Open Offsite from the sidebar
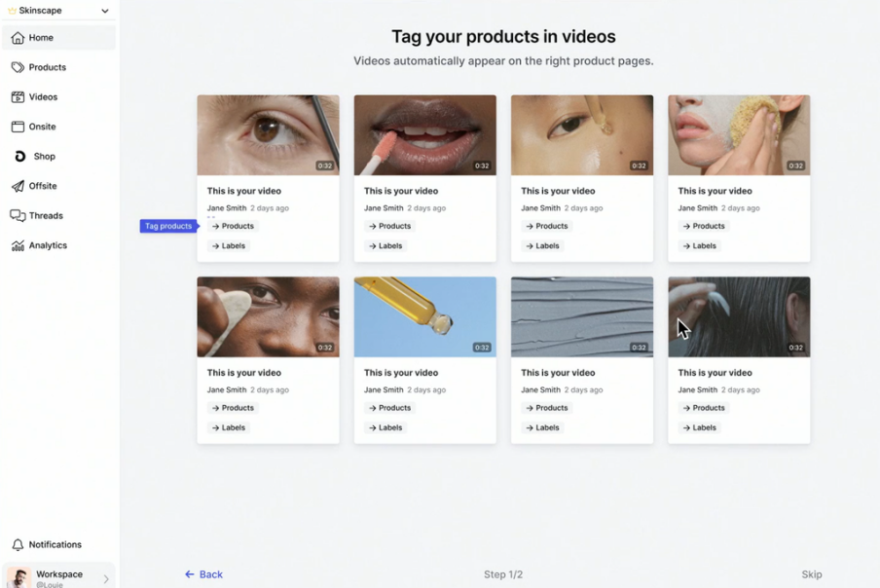Screen dimensions: 880x588 tap(42, 186)
